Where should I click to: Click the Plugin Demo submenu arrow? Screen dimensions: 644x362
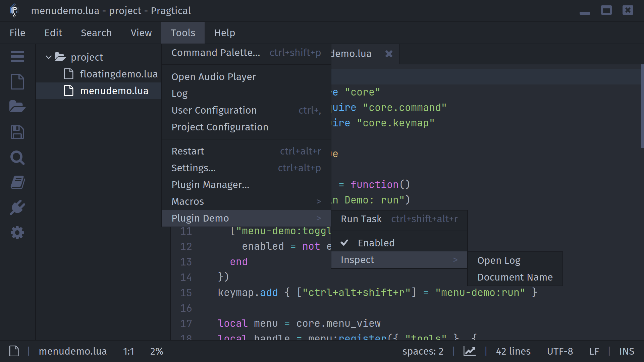pos(319,218)
